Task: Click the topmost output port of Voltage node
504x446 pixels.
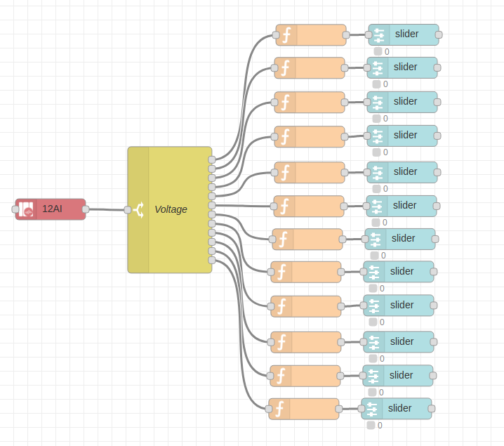Action: point(212,159)
